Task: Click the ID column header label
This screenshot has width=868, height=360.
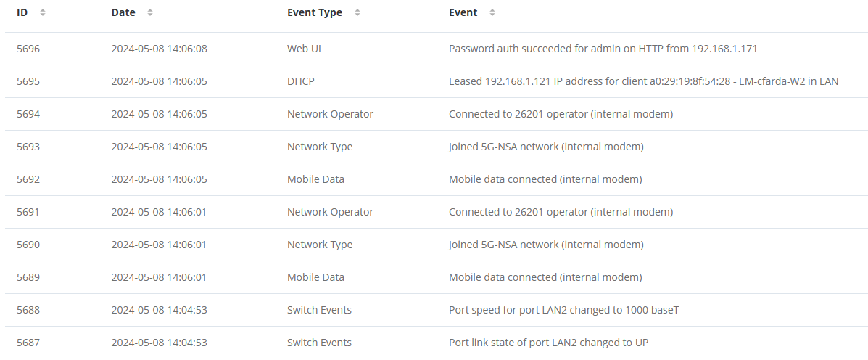Action: pos(22,12)
